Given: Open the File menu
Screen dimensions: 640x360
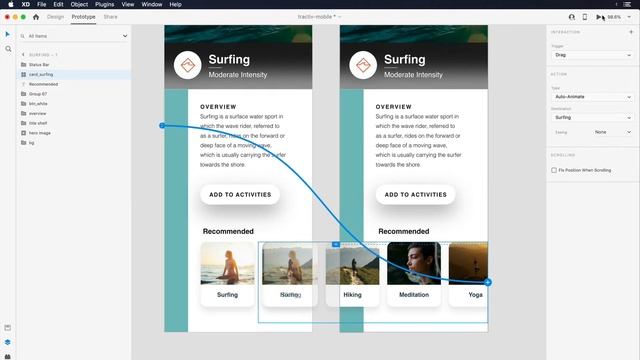Looking at the screenshot, I should (x=42, y=4).
